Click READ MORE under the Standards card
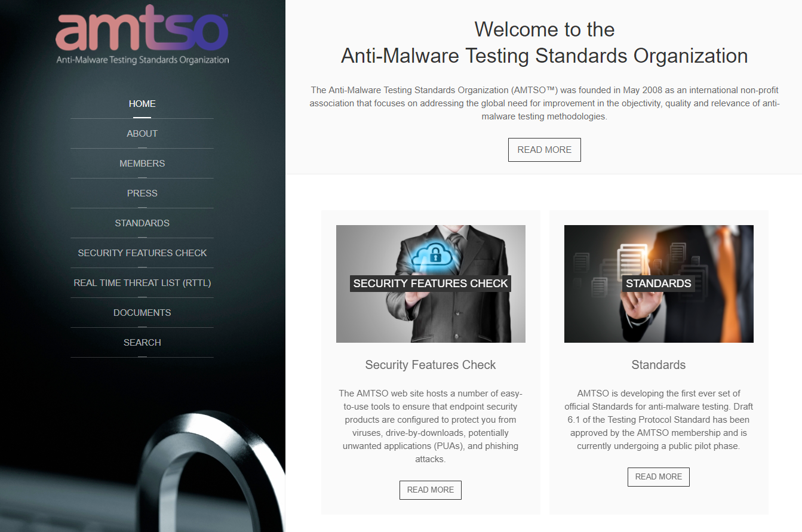This screenshot has height=532, width=802. click(x=658, y=476)
